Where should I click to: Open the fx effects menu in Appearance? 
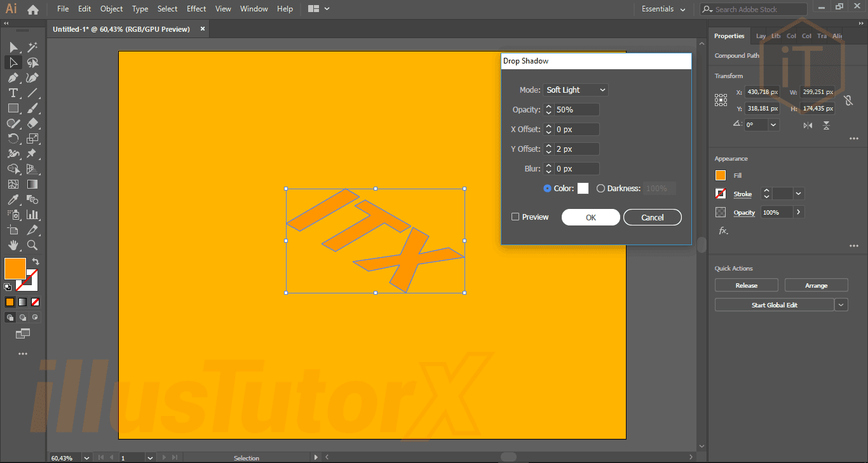[723, 231]
